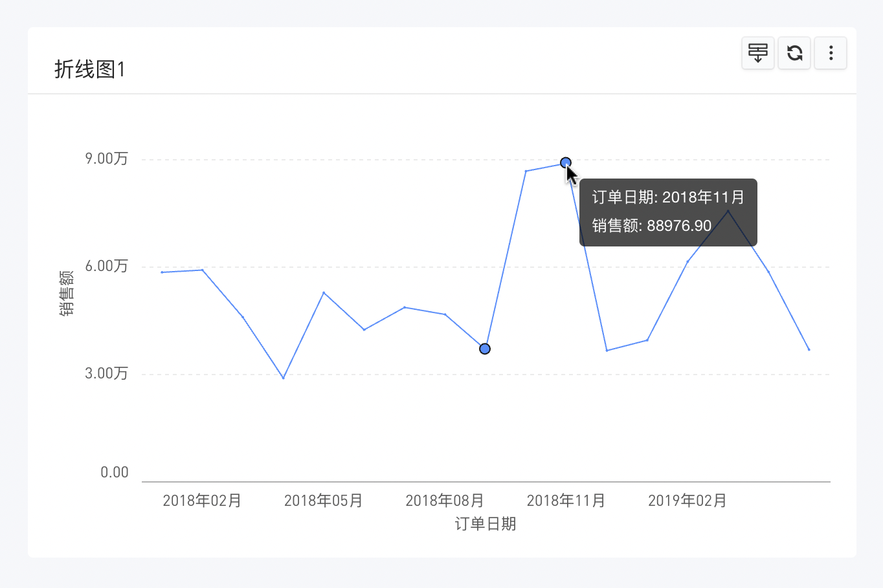Click the drill-down icon in chart header
883x588 pixels.
click(758, 53)
